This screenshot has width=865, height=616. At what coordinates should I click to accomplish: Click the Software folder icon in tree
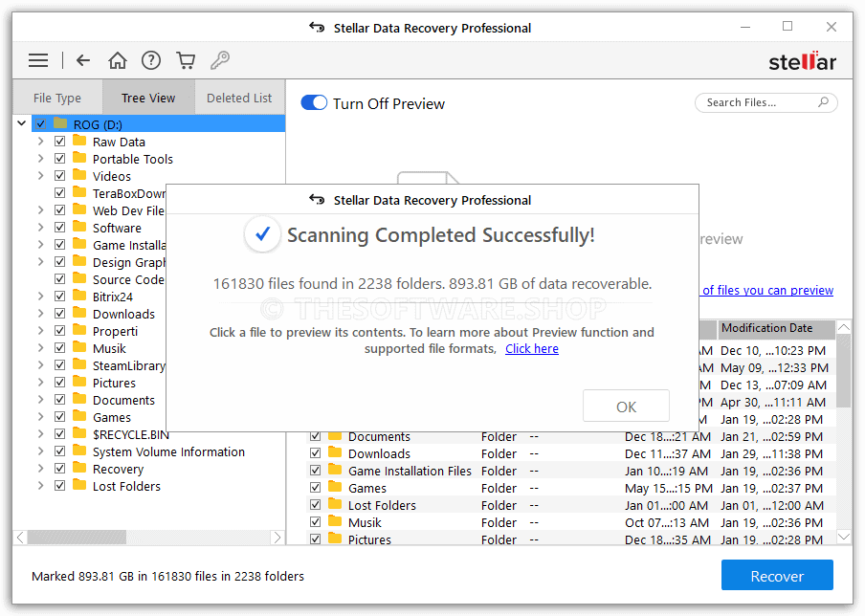80,228
